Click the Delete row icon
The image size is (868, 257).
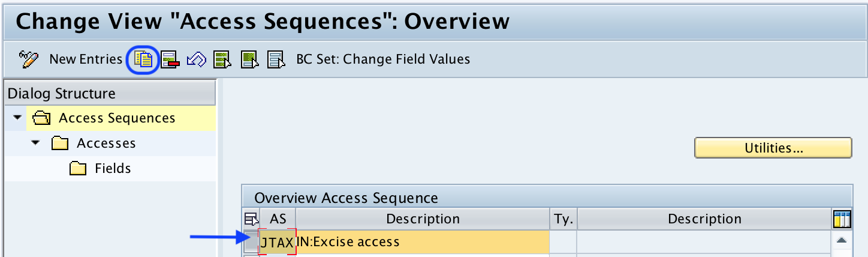170,59
